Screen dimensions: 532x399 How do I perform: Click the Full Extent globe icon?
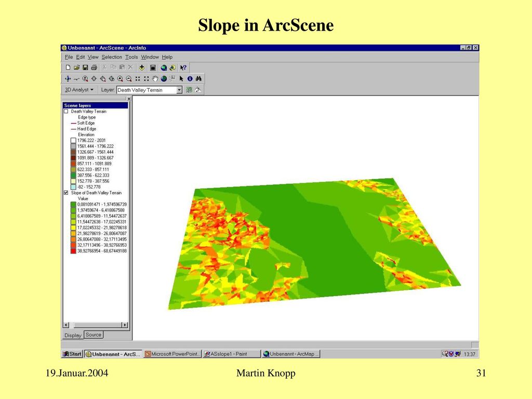164,79
